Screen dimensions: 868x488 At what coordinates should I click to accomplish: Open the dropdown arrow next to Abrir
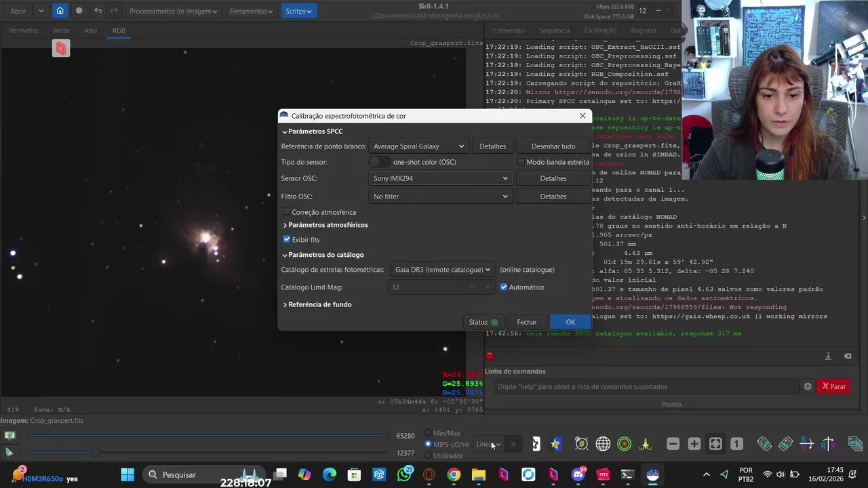[41, 11]
